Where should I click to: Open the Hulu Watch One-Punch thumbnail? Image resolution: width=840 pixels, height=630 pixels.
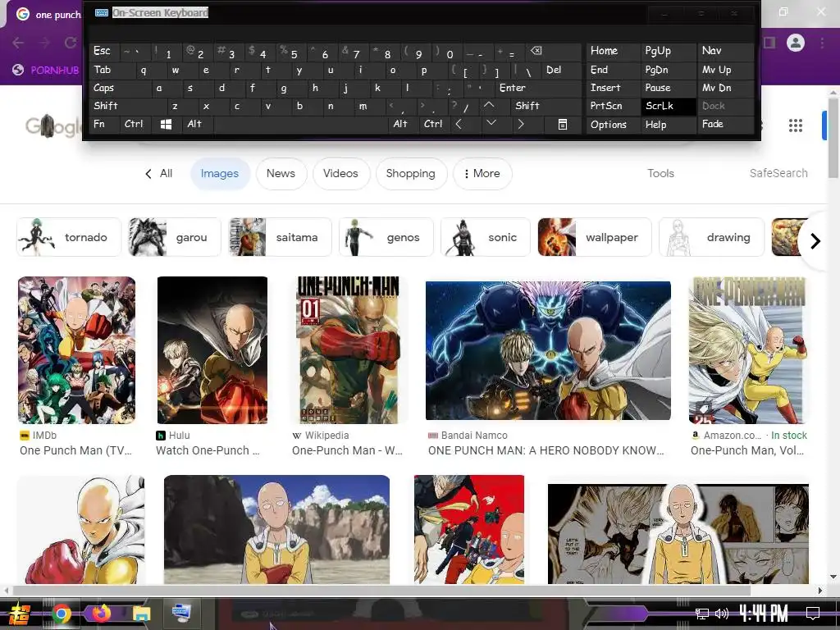(x=212, y=350)
